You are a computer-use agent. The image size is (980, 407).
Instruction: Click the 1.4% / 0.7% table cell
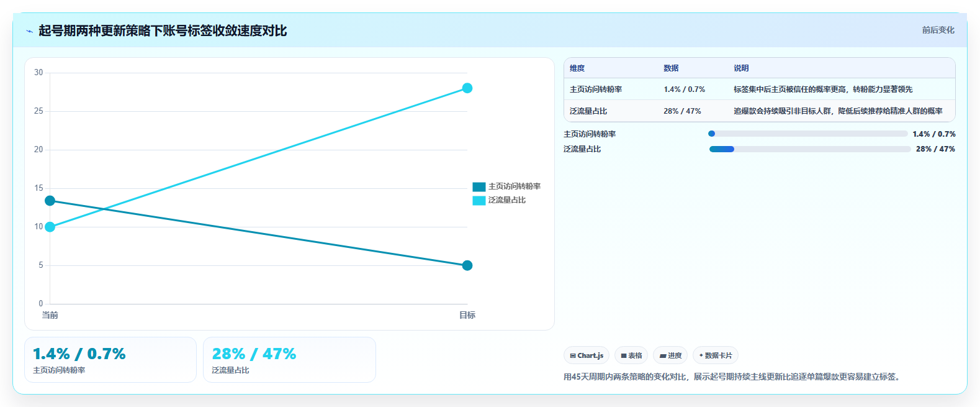685,89
